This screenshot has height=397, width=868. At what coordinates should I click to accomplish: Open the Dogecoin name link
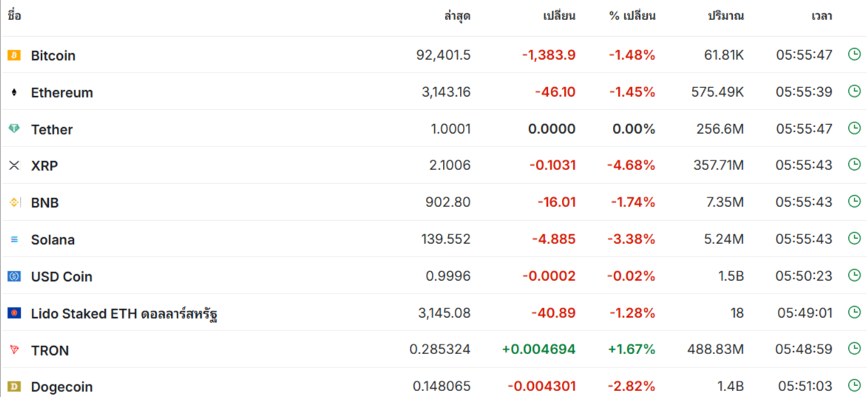(x=61, y=387)
